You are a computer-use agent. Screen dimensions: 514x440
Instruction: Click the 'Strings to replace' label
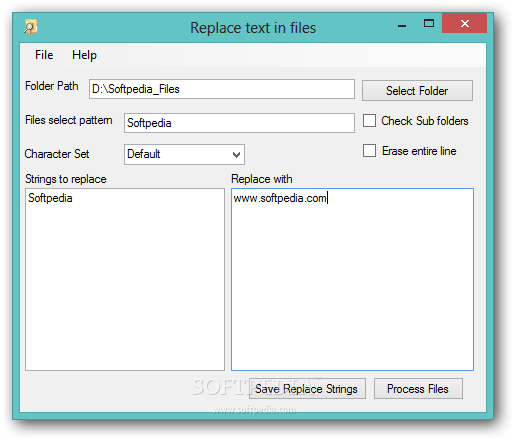[x=66, y=179]
